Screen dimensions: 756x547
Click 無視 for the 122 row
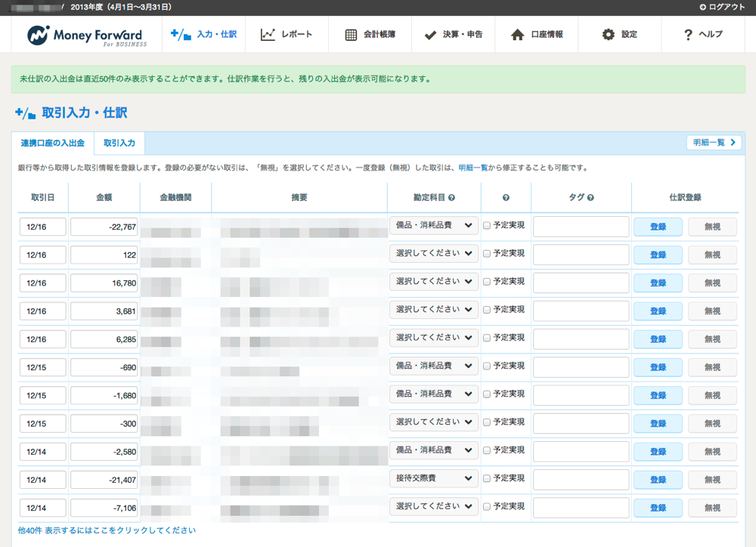click(712, 255)
